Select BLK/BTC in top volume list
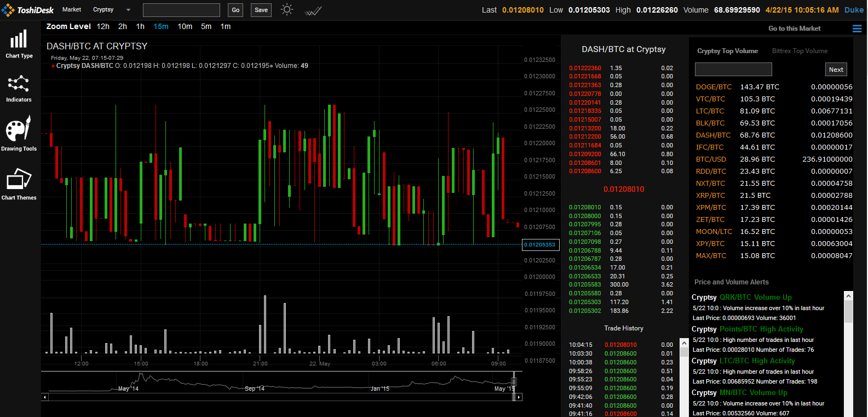Screen dimensions: 868x417 [710, 123]
